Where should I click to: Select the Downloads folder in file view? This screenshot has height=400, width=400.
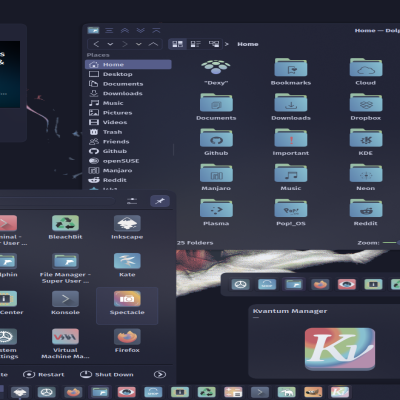tap(291, 102)
